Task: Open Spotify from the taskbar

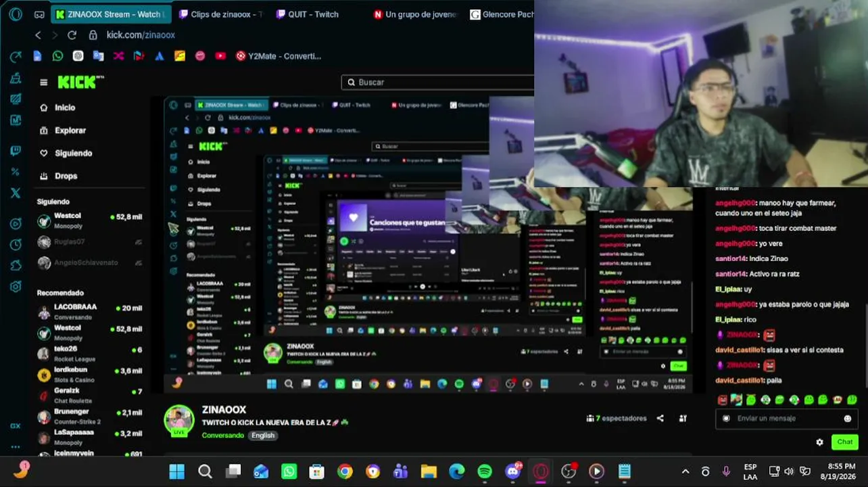Action: pyautogui.click(x=485, y=471)
